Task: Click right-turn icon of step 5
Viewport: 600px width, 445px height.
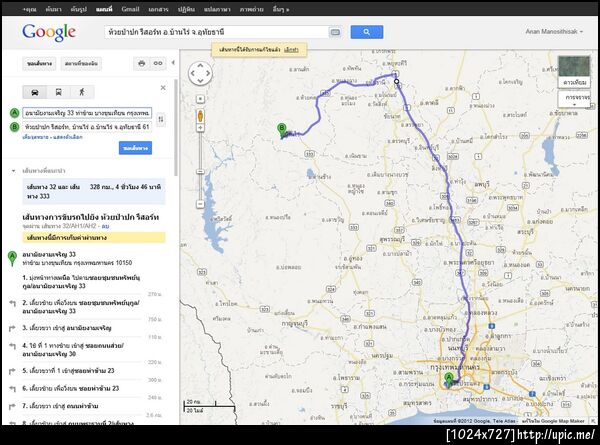Action: pos(12,371)
